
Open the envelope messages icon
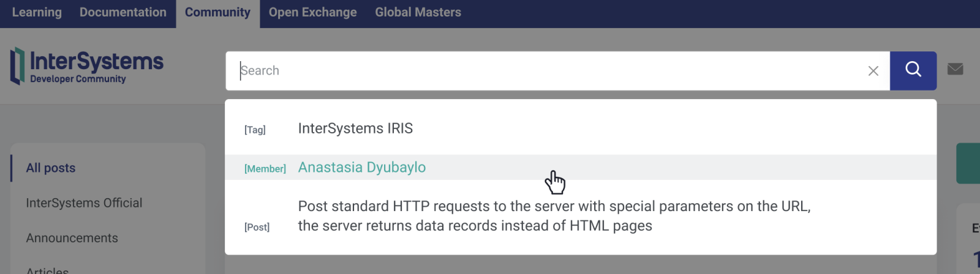[955, 69]
